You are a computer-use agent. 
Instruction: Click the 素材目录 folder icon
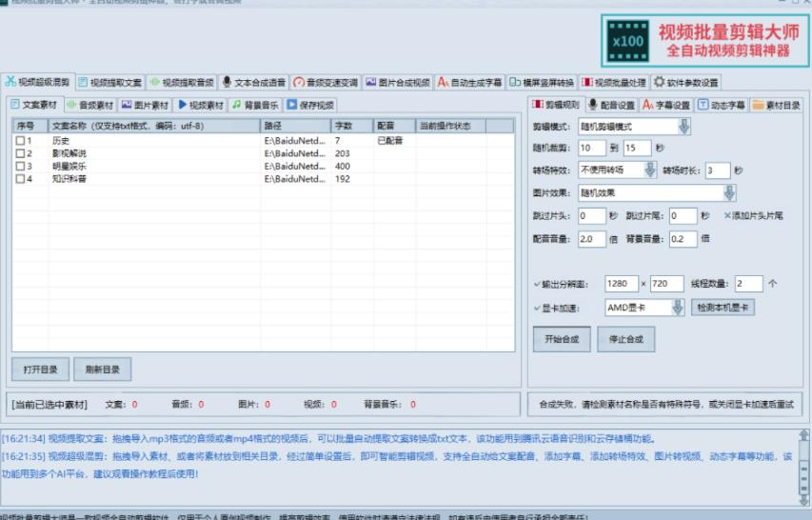point(758,105)
